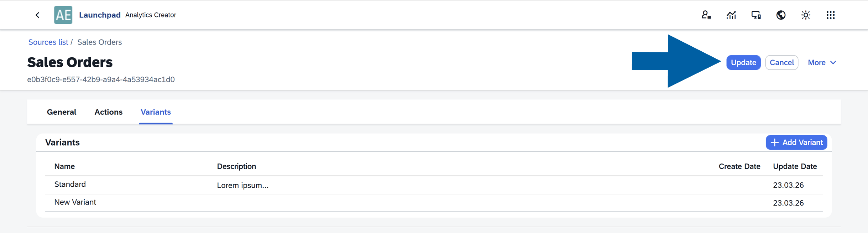This screenshot has width=868, height=233.
Task: Switch to the General tab
Action: pyautogui.click(x=62, y=112)
